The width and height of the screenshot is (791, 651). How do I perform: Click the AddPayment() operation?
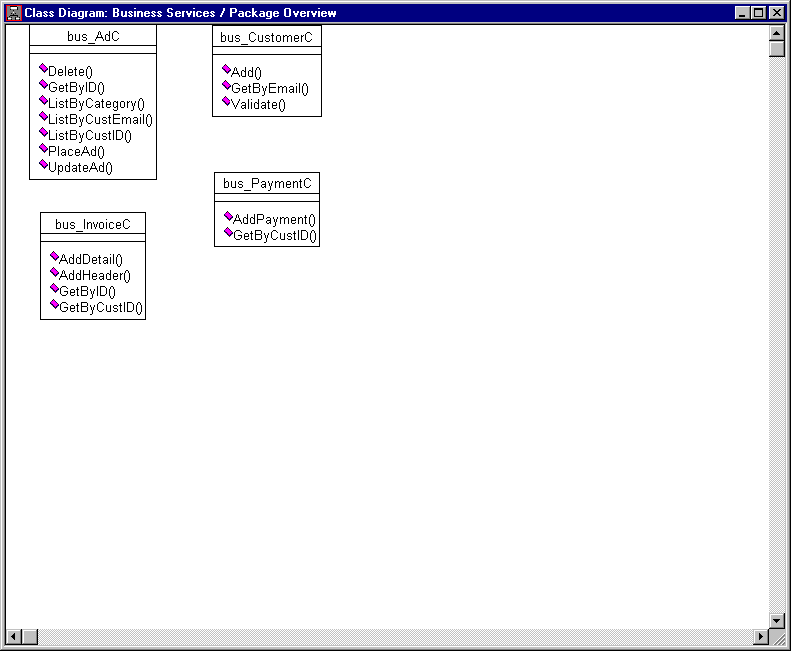pyautogui.click(x=274, y=220)
